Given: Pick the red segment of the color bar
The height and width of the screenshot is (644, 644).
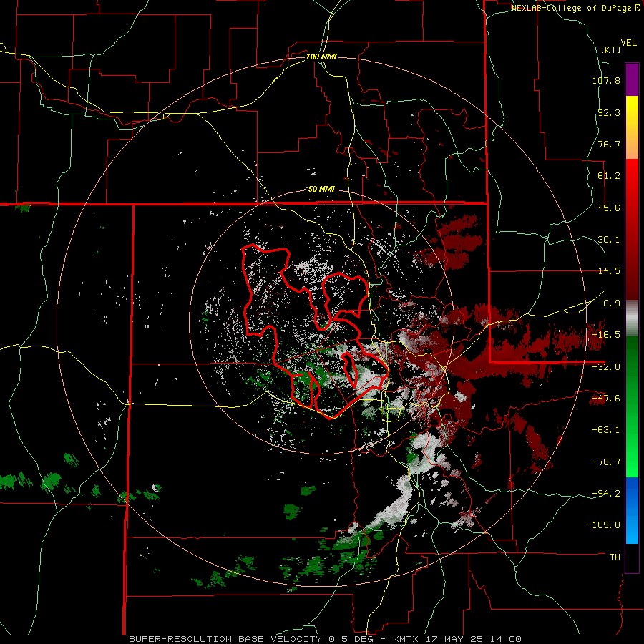Looking at the screenshot, I should coord(632,229).
